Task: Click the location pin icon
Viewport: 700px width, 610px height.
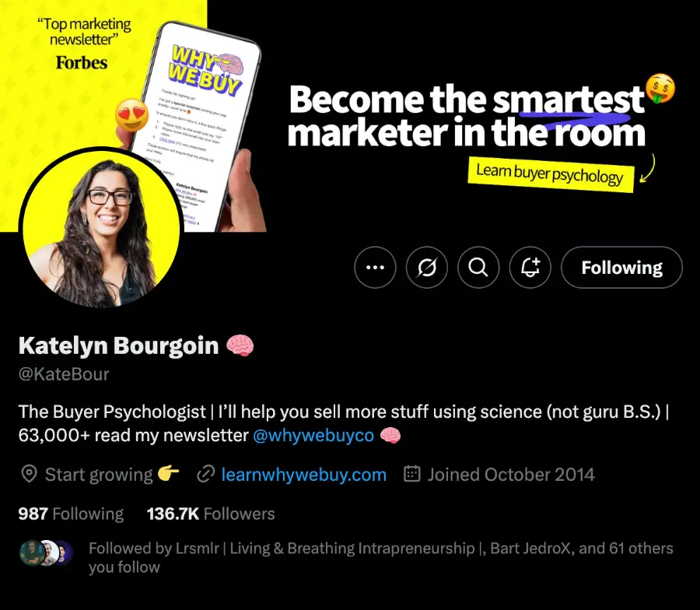Action: (29, 475)
